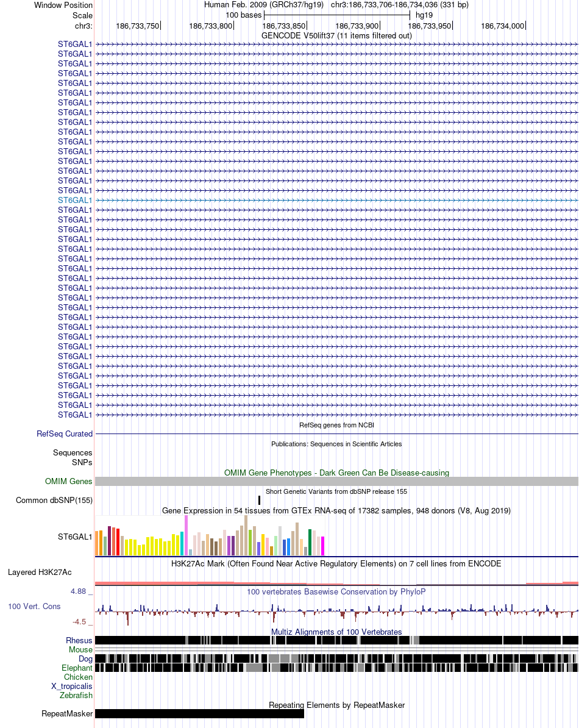
Task: Select the Chicken alignment label
Action: pyautogui.click(x=78, y=677)
